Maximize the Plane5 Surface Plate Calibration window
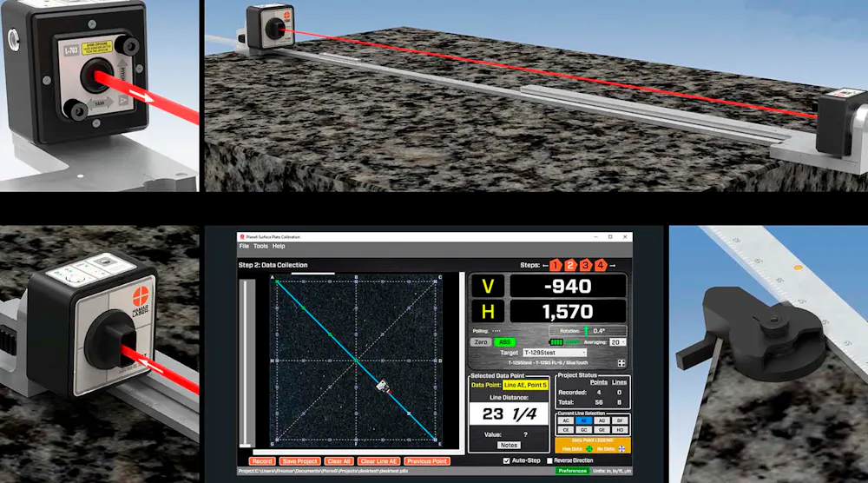 610,236
